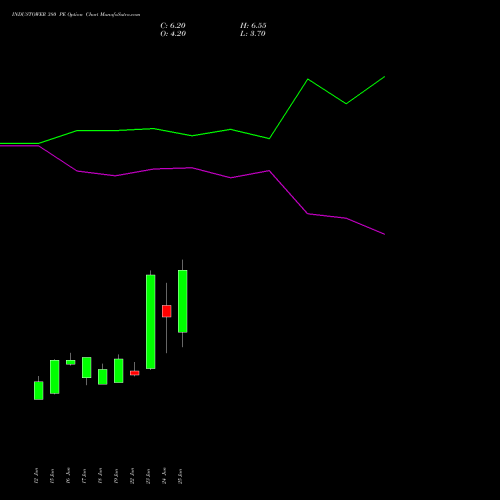Screen dimensions: 500x500
Task: Click the '24 Jun' date axis label
Action: (x=164, y=476)
